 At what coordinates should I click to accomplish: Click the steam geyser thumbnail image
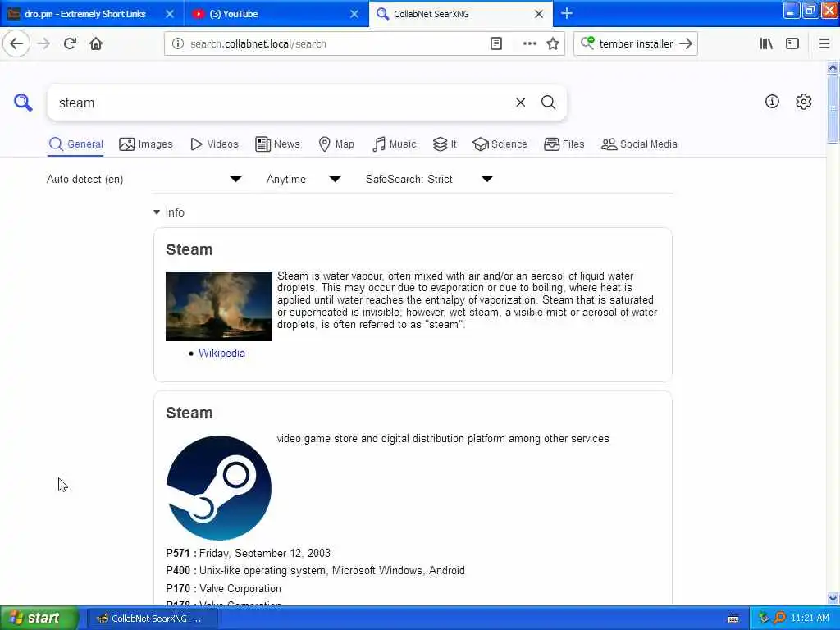pos(218,306)
